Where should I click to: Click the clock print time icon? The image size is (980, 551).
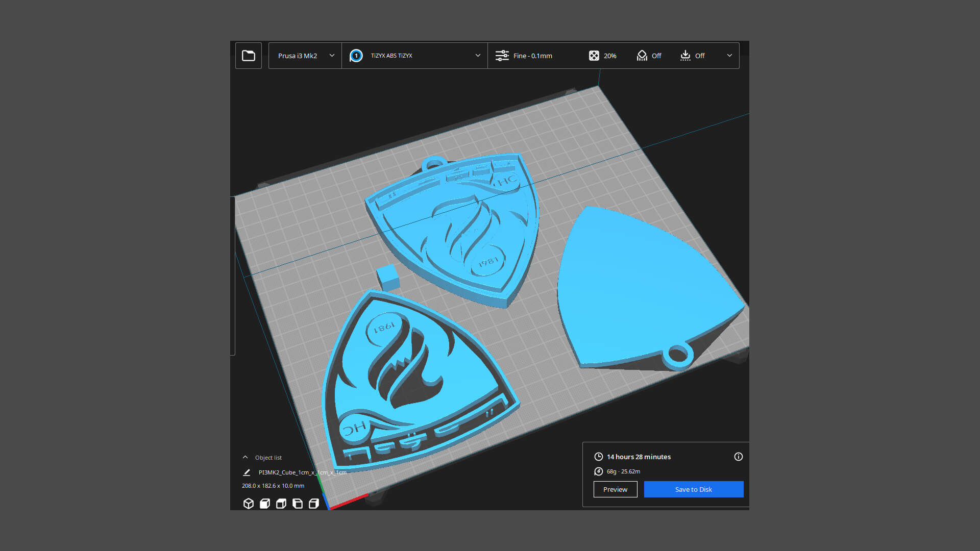598,457
